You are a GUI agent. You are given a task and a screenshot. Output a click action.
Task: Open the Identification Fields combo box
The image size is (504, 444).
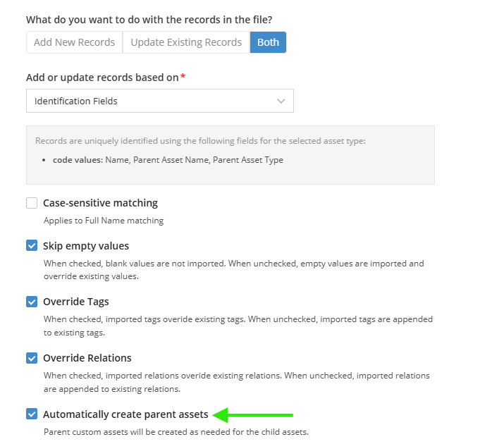[x=160, y=101]
